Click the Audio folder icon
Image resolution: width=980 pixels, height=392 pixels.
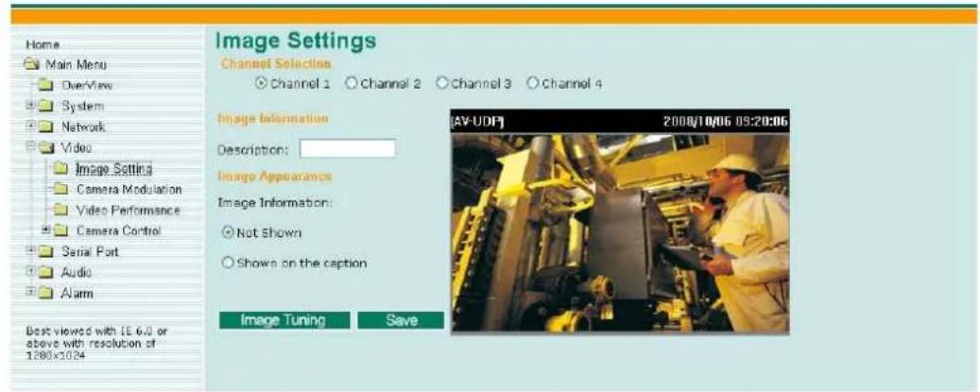(x=43, y=273)
